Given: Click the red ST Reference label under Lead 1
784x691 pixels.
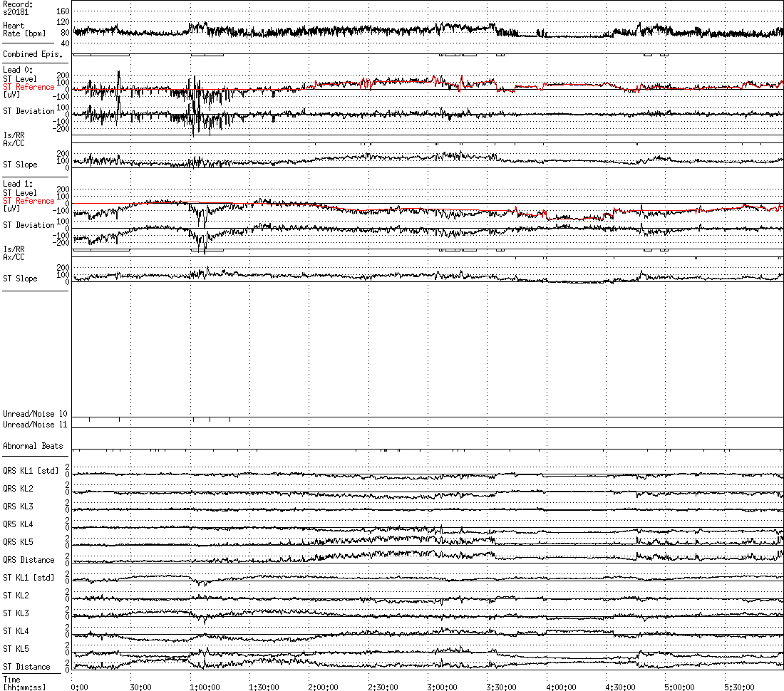Looking at the screenshot, I should pyautogui.click(x=29, y=201).
